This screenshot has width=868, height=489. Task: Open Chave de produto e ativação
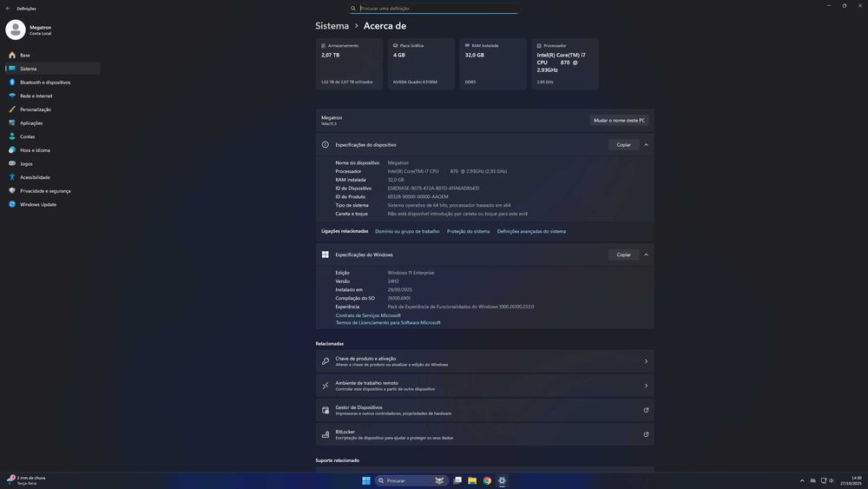tap(485, 361)
